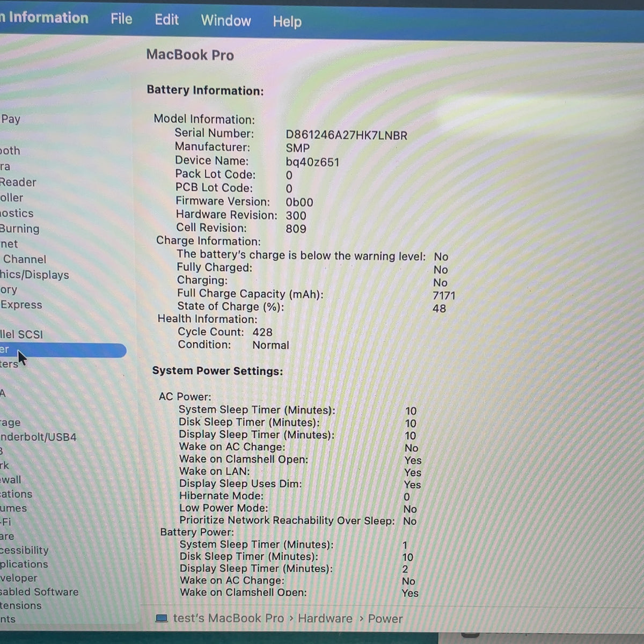Open the File menu
This screenshot has width=644, height=644.
[121, 19]
